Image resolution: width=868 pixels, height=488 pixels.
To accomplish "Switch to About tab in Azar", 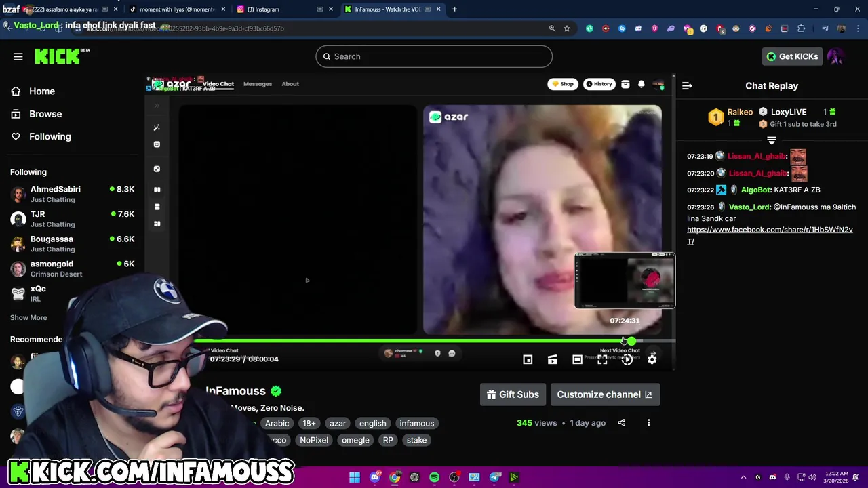I will pos(290,84).
